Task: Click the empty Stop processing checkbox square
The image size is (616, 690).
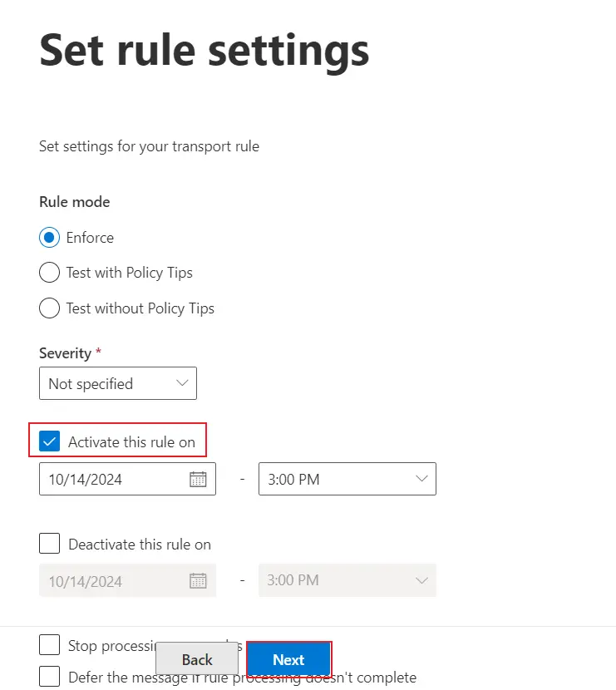Action: [49, 644]
